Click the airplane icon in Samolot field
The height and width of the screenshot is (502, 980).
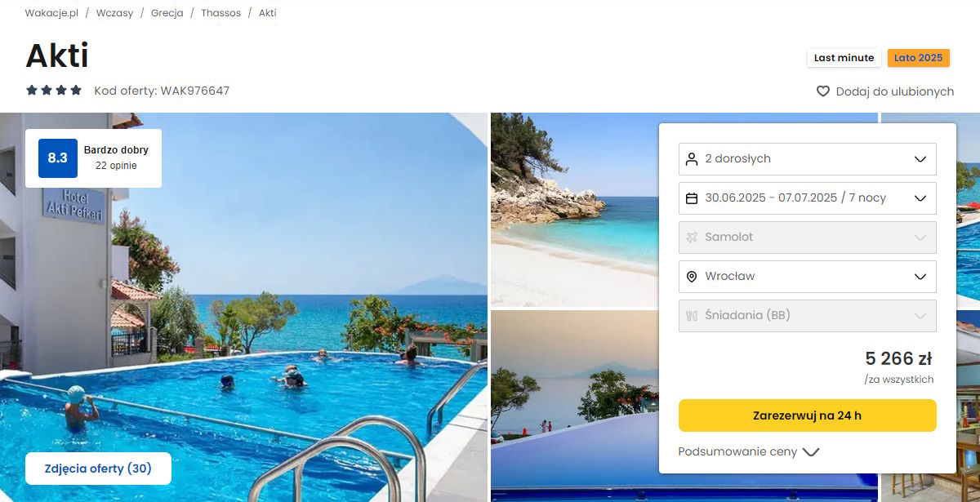coord(692,237)
